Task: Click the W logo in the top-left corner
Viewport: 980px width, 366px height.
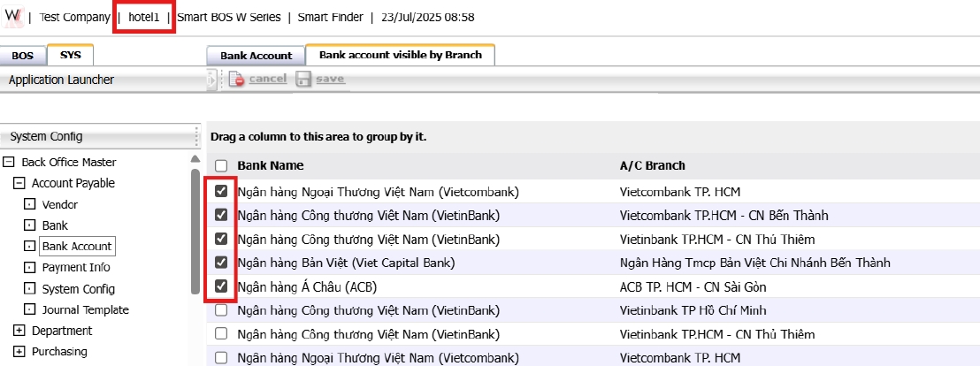Action: click(x=13, y=17)
